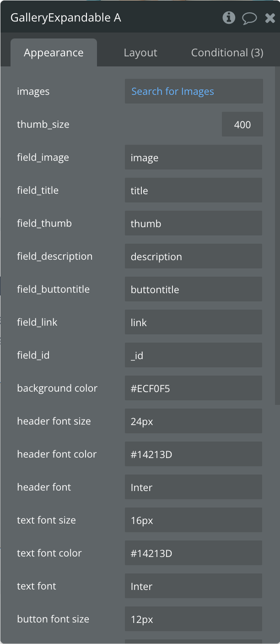Click the header font color field

(x=193, y=454)
